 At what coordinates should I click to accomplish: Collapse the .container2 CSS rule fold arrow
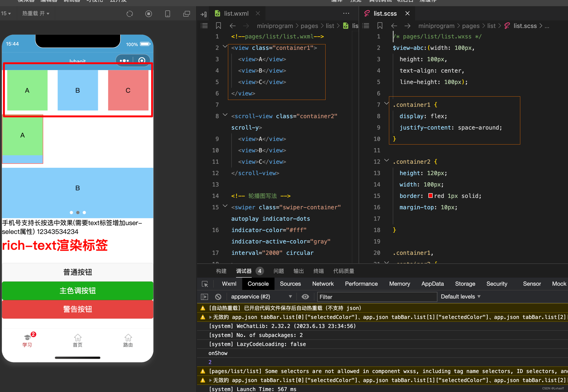[386, 160]
